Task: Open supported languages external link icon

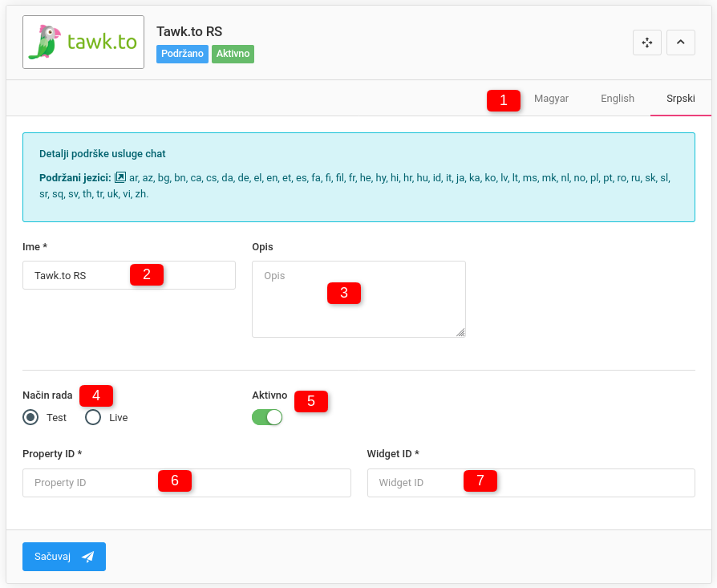Action: point(120,177)
